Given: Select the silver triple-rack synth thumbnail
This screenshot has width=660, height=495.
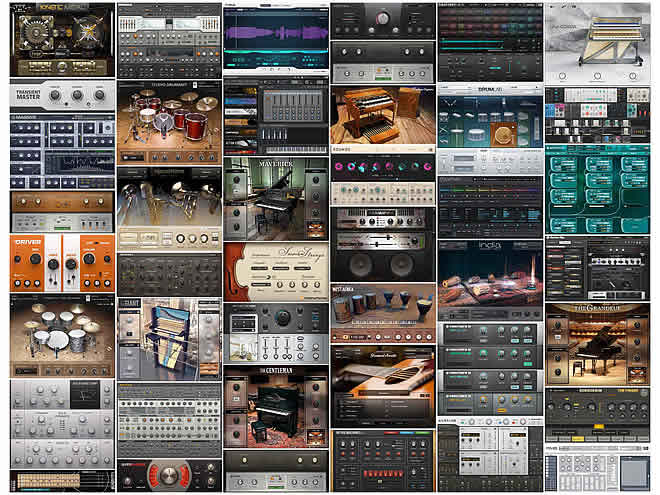Looking at the screenshot, I should [62, 424].
